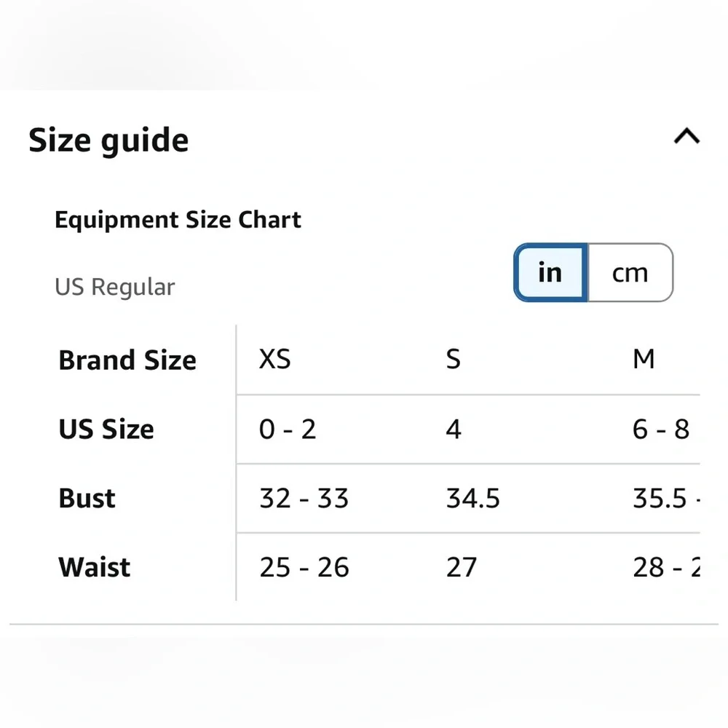This screenshot has width=728, height=728.
Task: Click the Size guide heading
Action: [108, 141]
